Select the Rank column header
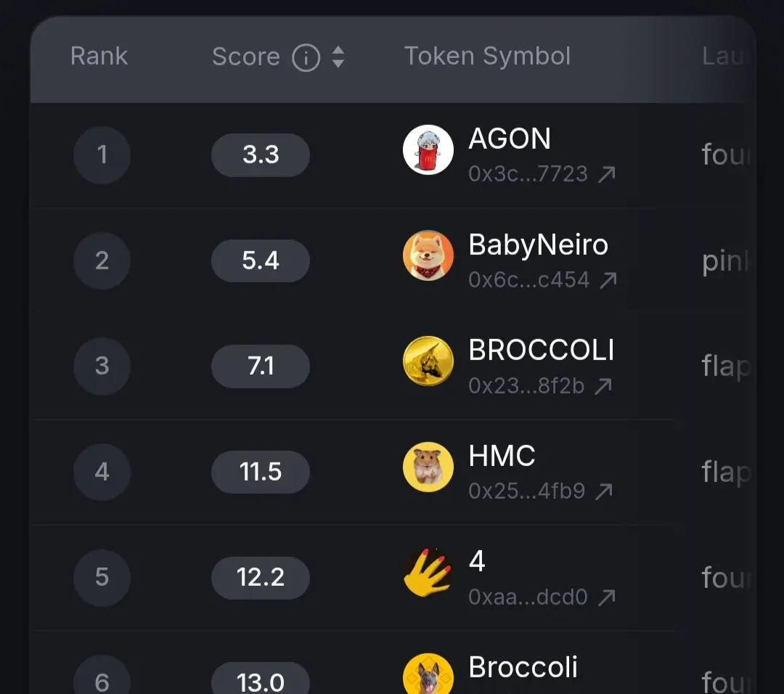 (x=99, y=56)
